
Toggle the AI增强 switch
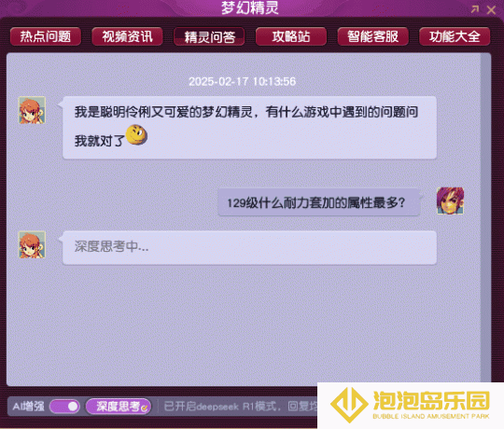point(64,407)
